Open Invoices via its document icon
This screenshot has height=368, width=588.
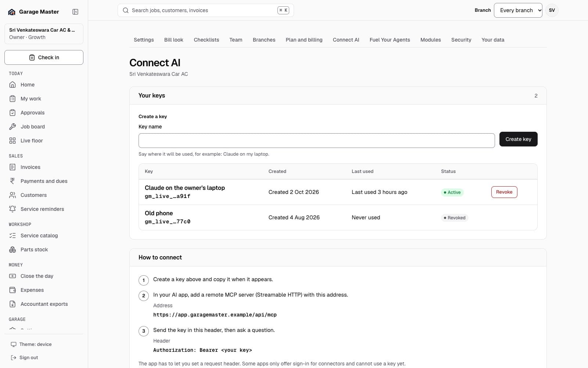tap(12, 167)
